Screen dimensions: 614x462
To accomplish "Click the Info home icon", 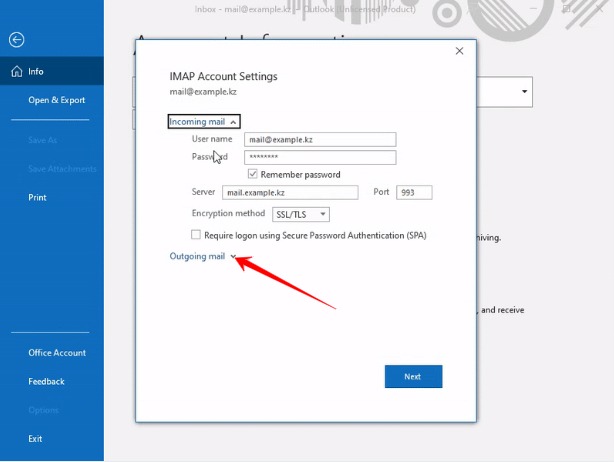I will pos(17,71).
